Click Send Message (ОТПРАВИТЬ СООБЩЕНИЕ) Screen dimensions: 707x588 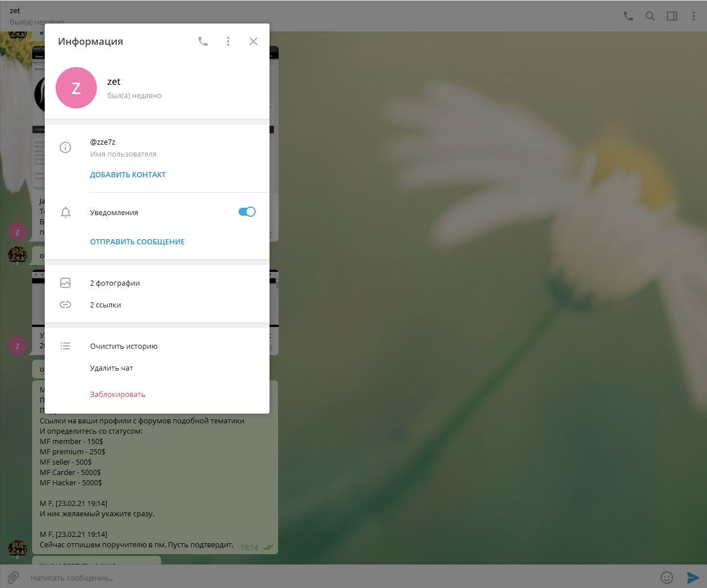click(138, 242)
